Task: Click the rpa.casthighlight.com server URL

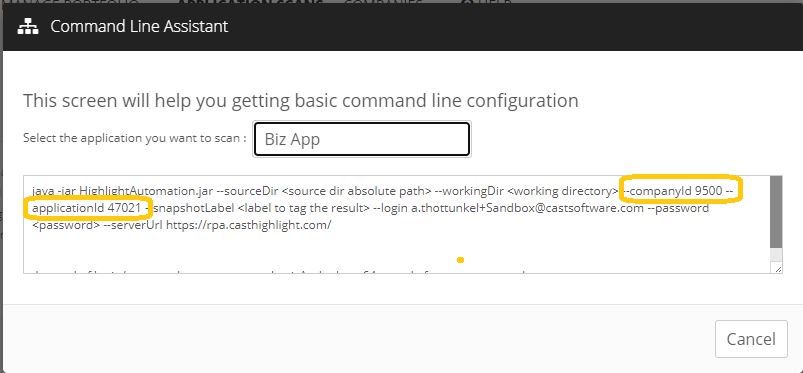Action: click(249, 225)
